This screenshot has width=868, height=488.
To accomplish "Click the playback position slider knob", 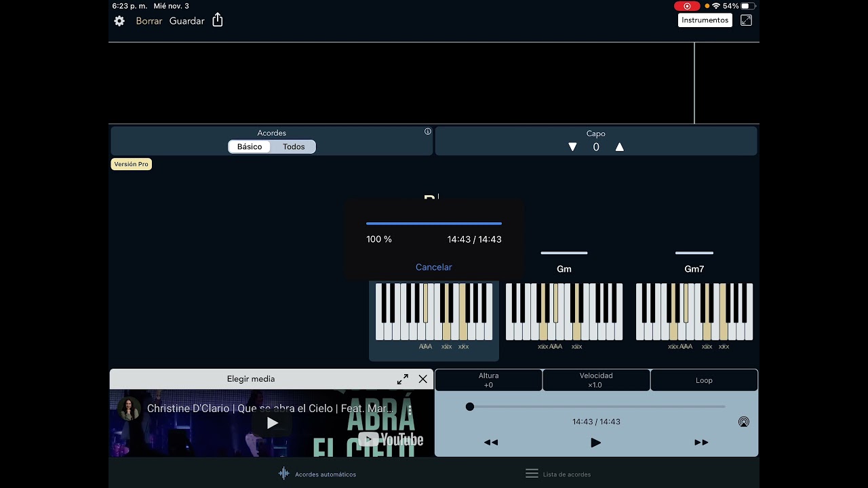I will (470, 407).
